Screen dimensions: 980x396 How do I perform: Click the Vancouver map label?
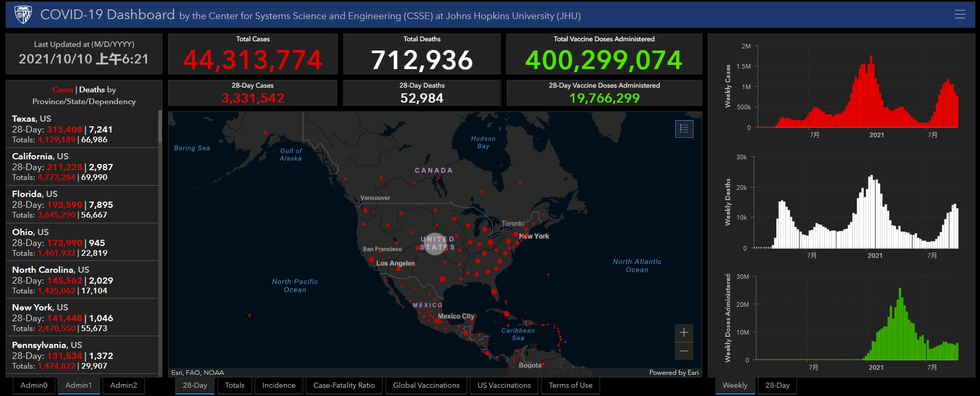click(x=375, y=198)
